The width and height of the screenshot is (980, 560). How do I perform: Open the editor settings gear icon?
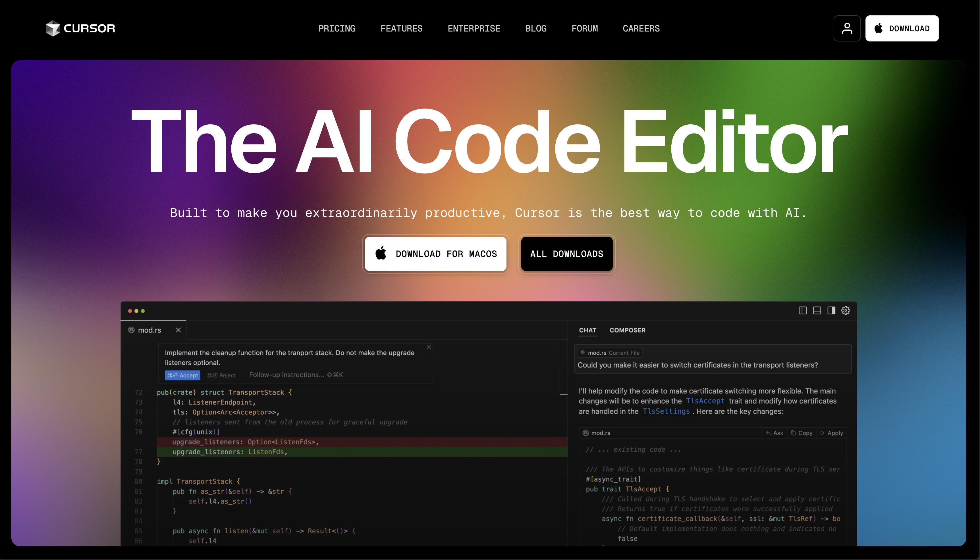[x=846, y=310]
